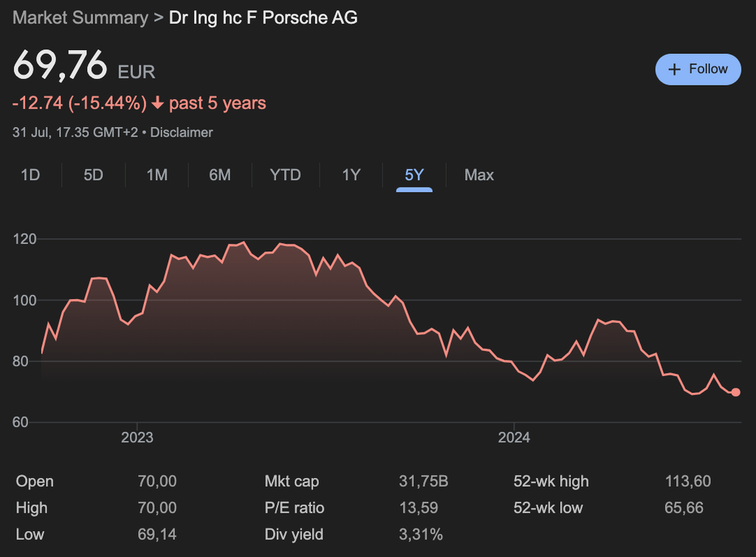Open the Disclaimer link

point(182,132)
